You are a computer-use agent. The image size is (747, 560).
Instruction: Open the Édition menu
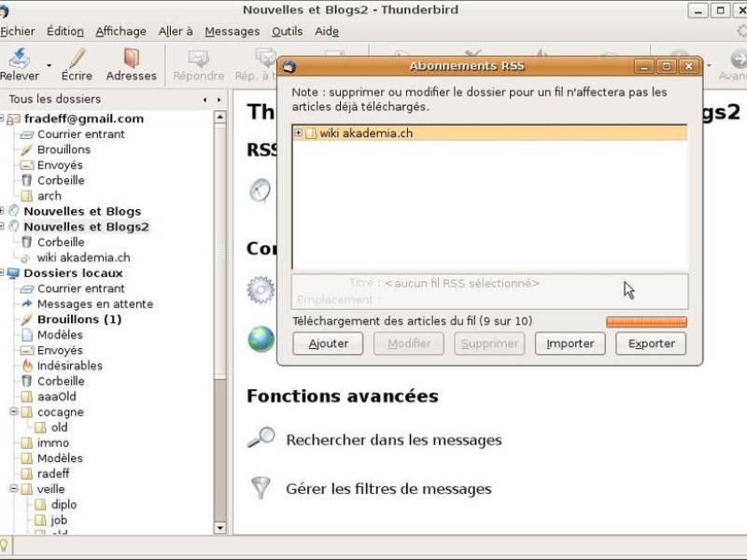[x=65, y=32]
